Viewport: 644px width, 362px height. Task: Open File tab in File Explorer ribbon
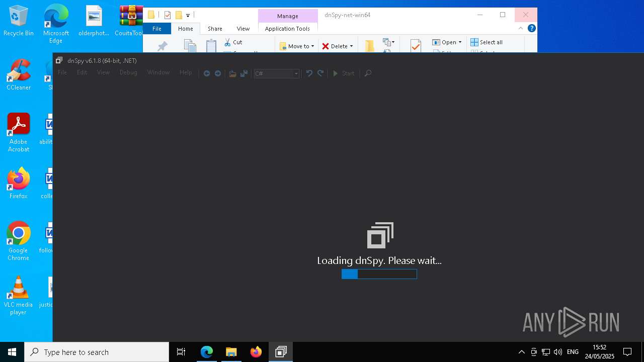pos(157,29)
